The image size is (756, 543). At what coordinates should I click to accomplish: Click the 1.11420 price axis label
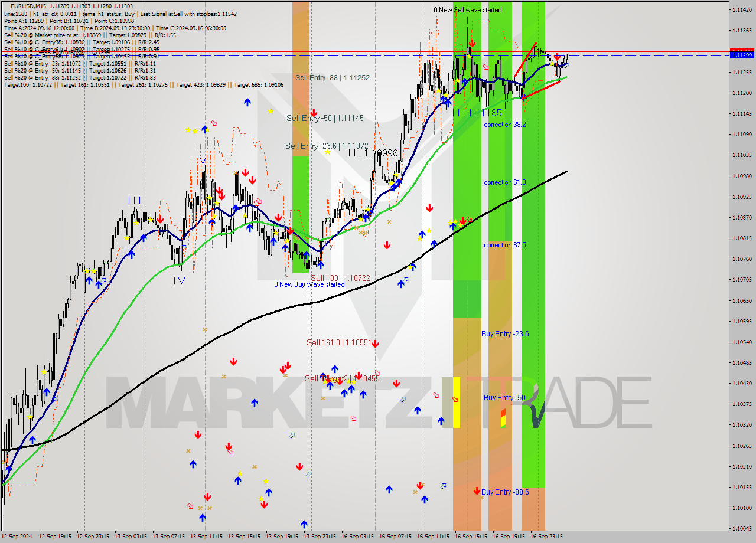742,10
